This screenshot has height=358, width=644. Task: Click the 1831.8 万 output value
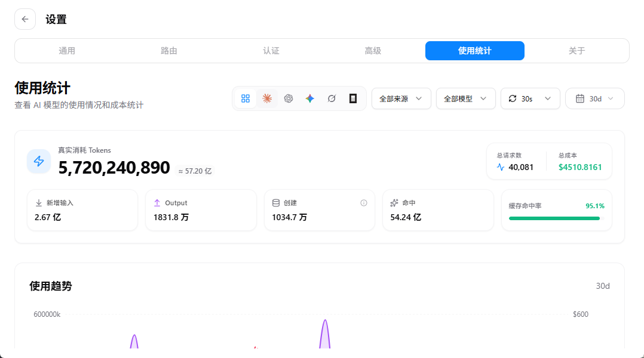click(x=171, y=217)
